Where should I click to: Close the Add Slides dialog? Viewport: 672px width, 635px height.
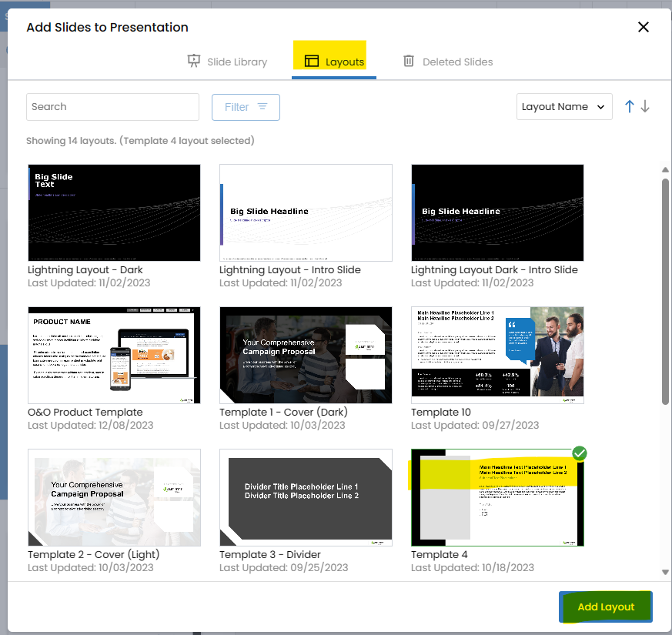click(x=644, y=28)
